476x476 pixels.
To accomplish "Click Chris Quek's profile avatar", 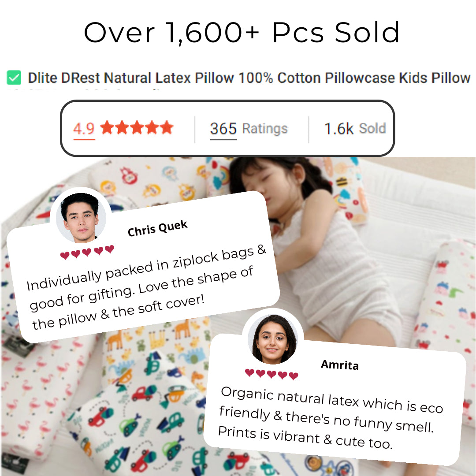I will point(81,217).
